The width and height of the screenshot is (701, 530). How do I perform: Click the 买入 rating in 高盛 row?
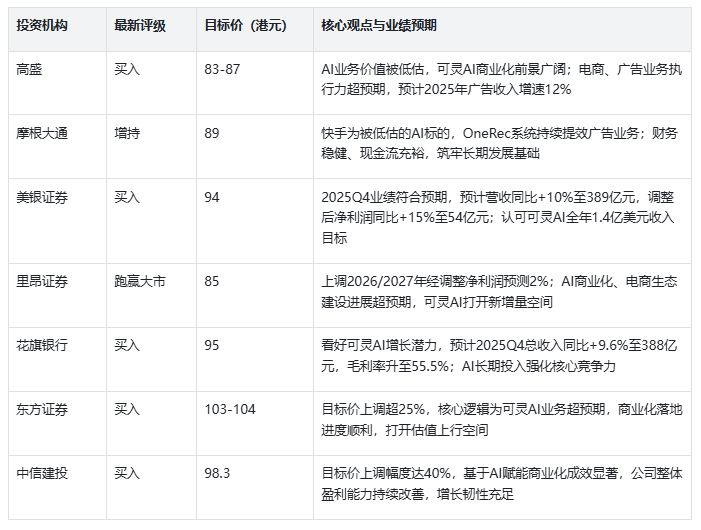(x=127, y=69)
